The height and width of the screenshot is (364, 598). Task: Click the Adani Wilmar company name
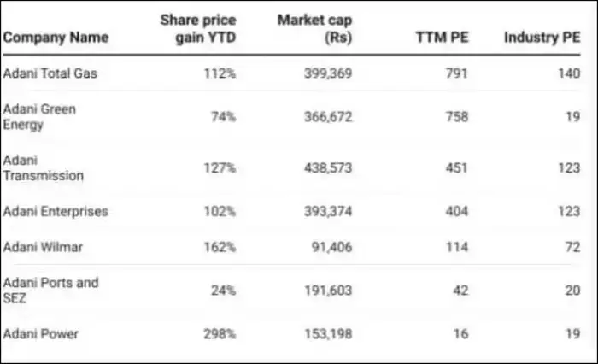tap(45, 247)
